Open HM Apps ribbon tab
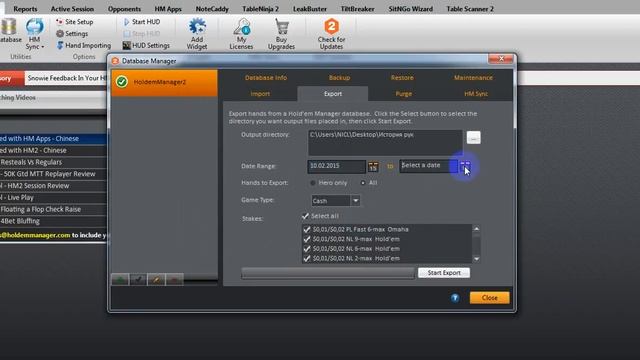 (x=168, y=9)
